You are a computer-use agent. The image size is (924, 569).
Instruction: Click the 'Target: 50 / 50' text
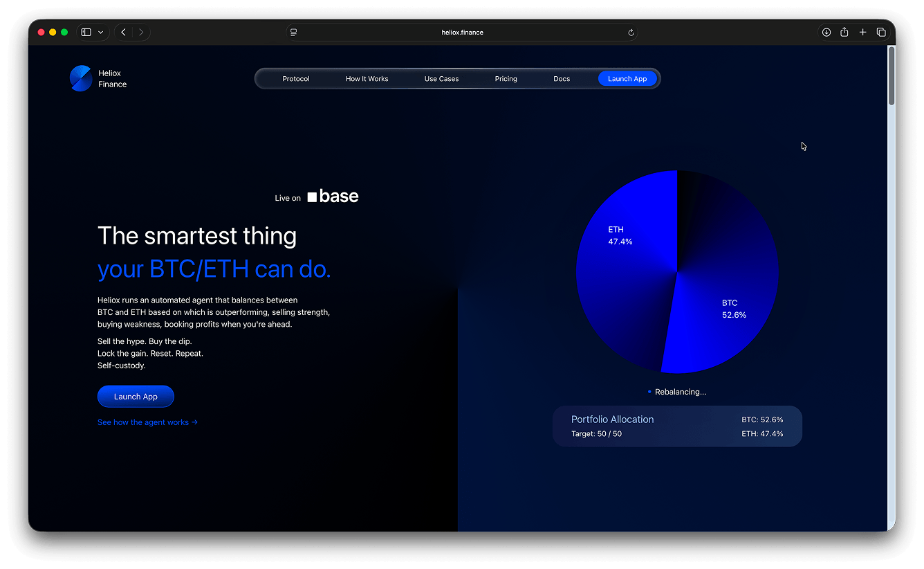[596, 434]
